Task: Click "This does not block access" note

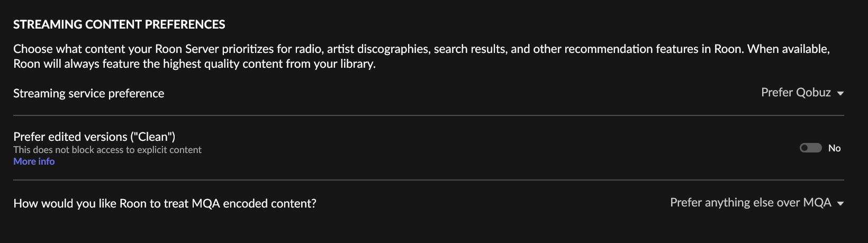Action: point(107,150)
